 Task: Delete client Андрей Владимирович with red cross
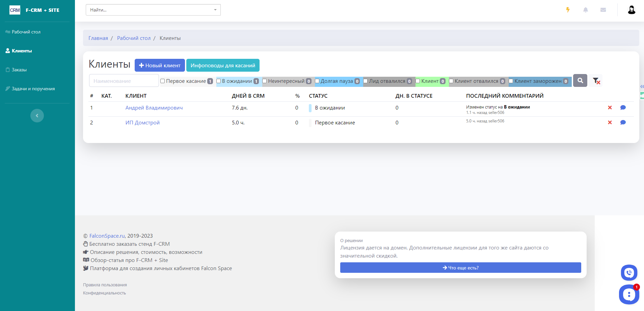[610, 107]
